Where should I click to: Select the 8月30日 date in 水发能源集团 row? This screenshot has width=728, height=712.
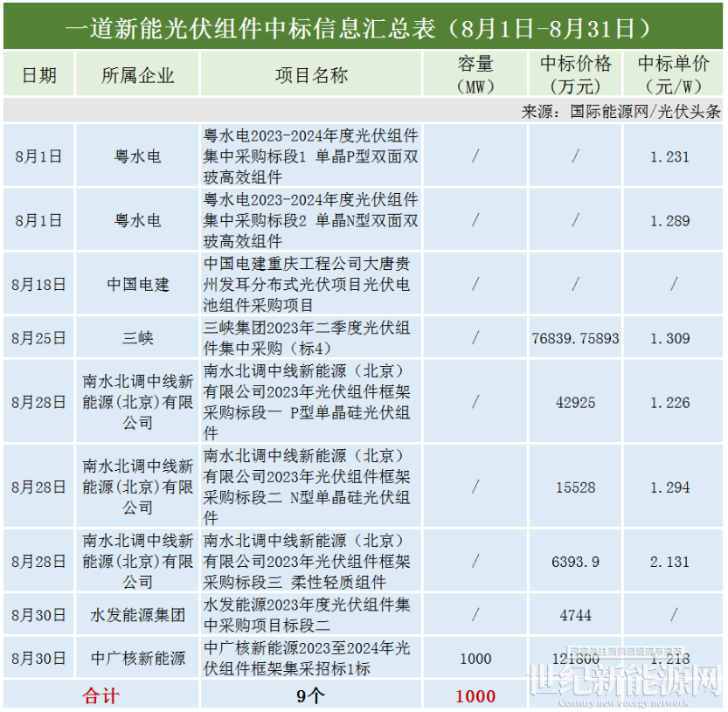tap(38, 615)
